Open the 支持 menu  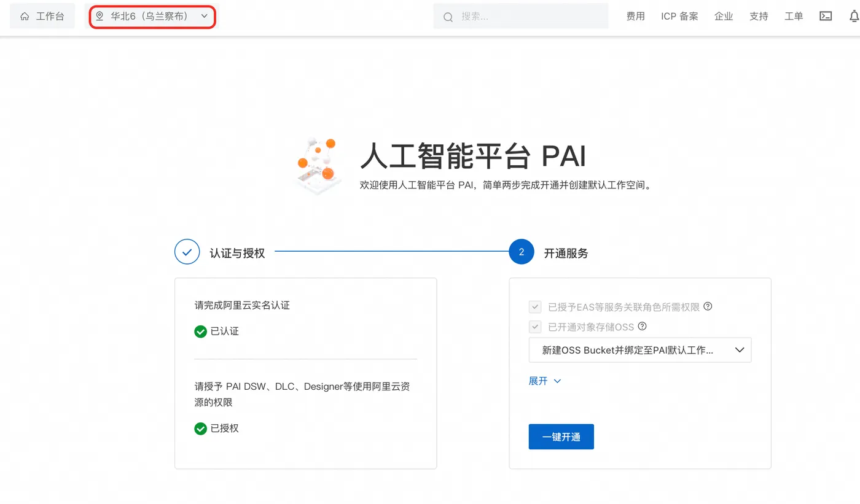pos(759,17)
